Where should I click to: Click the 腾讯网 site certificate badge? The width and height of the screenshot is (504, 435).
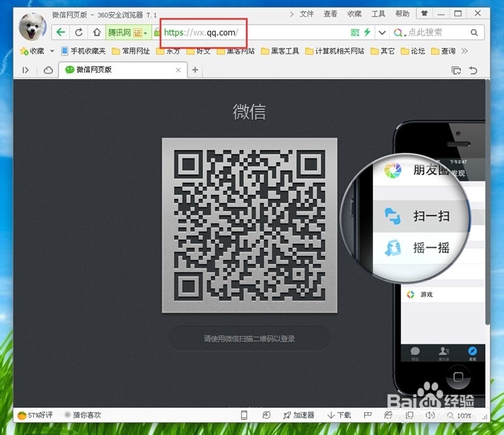128,33
